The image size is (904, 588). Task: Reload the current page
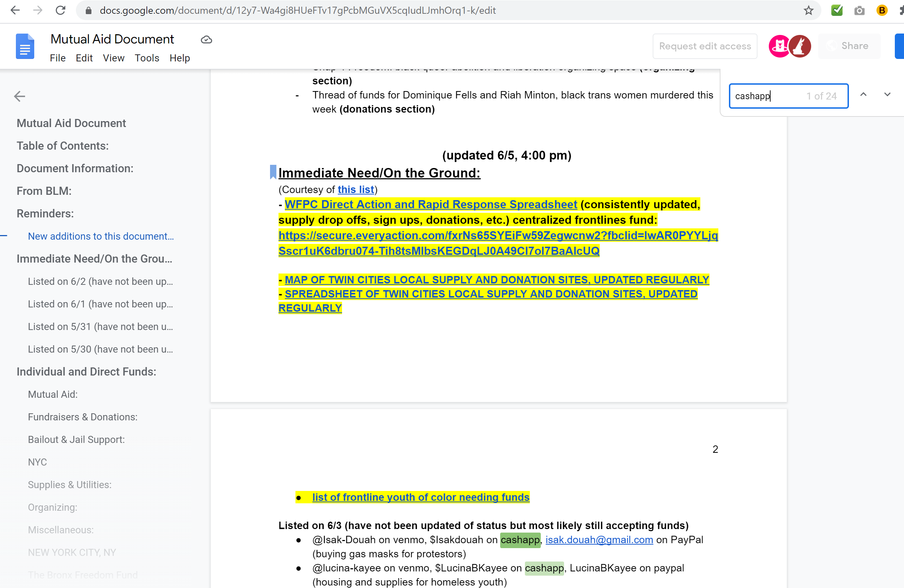tap(60, 10)
